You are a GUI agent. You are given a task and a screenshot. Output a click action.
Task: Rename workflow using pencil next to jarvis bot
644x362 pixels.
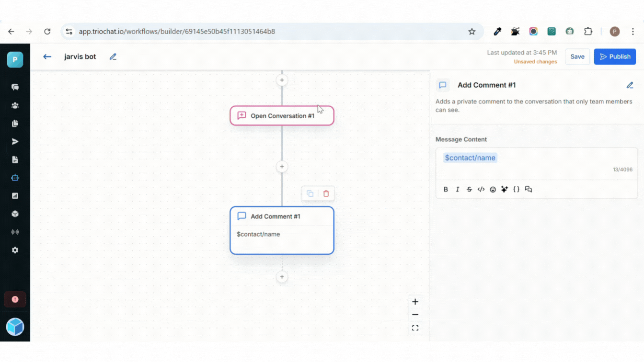tap(113, 57)
